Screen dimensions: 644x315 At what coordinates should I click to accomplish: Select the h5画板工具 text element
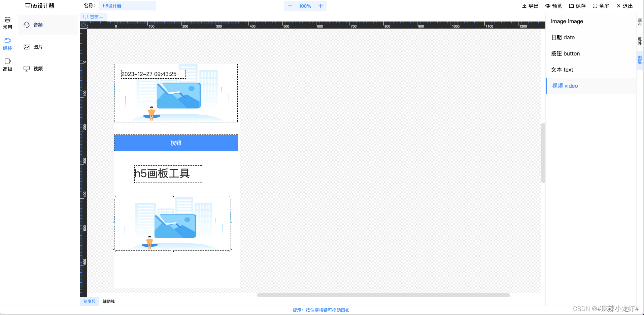point(168,174)
